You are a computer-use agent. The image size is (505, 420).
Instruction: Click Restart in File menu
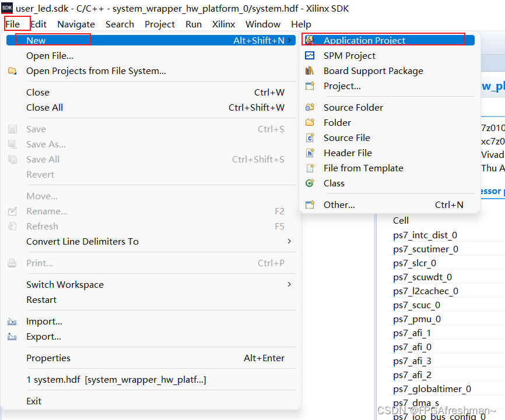150,299
